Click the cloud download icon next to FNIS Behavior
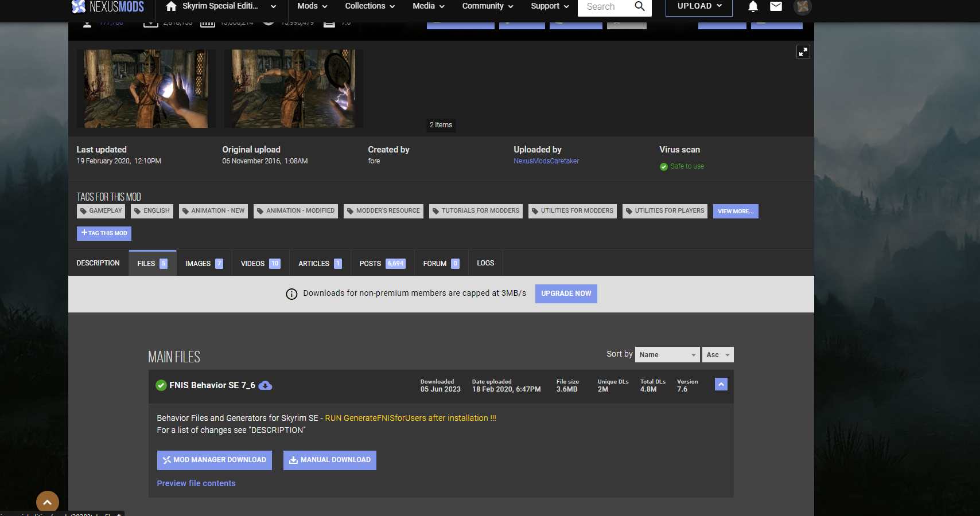Viewport: 980px width, 516px height. click(x=265, y=385)
